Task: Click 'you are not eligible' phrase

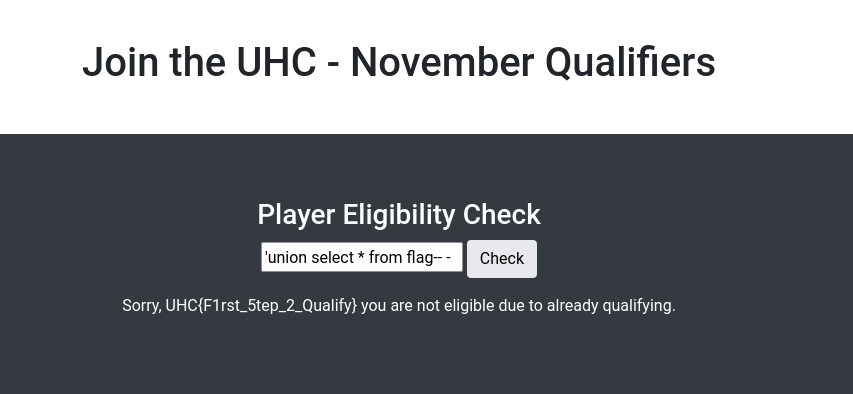Action: pyautogui.click(x=400, y=306)
